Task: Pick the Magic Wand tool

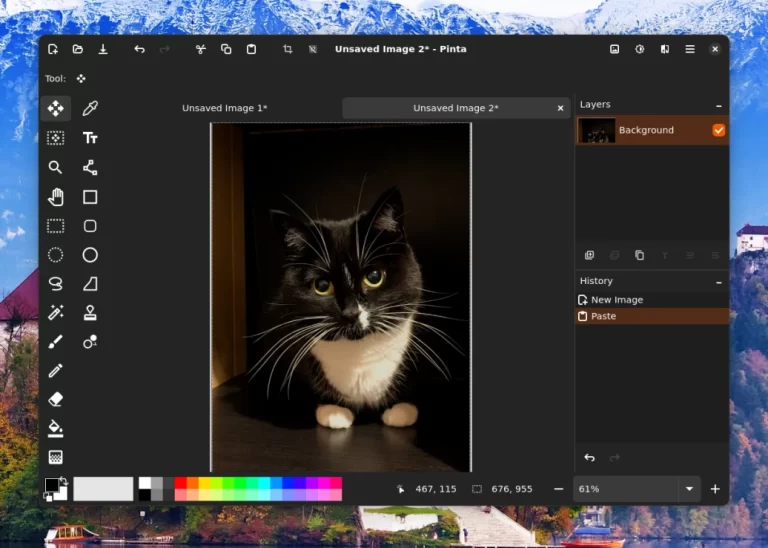Action: tap(56, 313)
